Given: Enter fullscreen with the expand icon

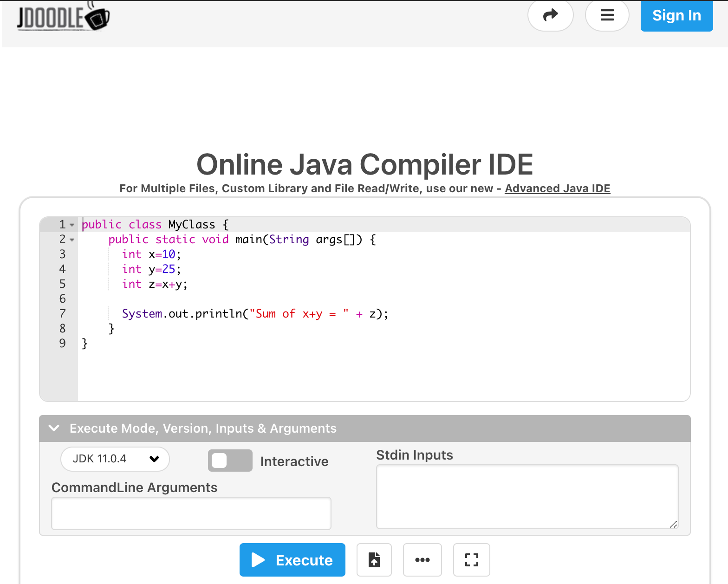Looking at the screenshot, I should [x=472, y=560].
